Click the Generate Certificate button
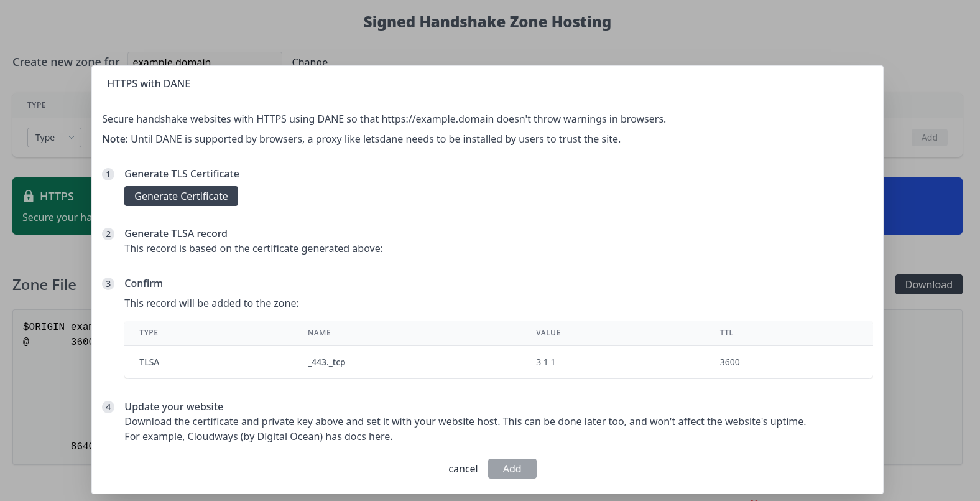Screen dimensions: 980x501 181,196
